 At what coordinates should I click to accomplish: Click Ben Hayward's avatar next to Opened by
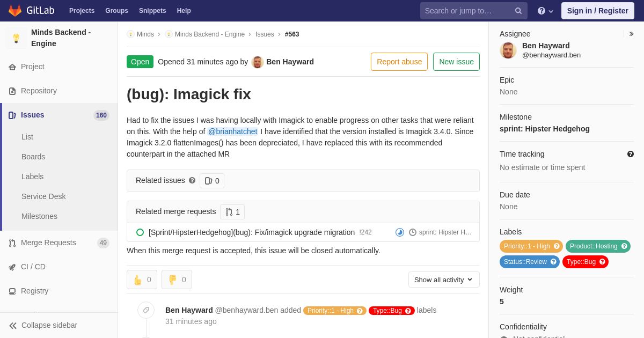[x=258, y=62]
